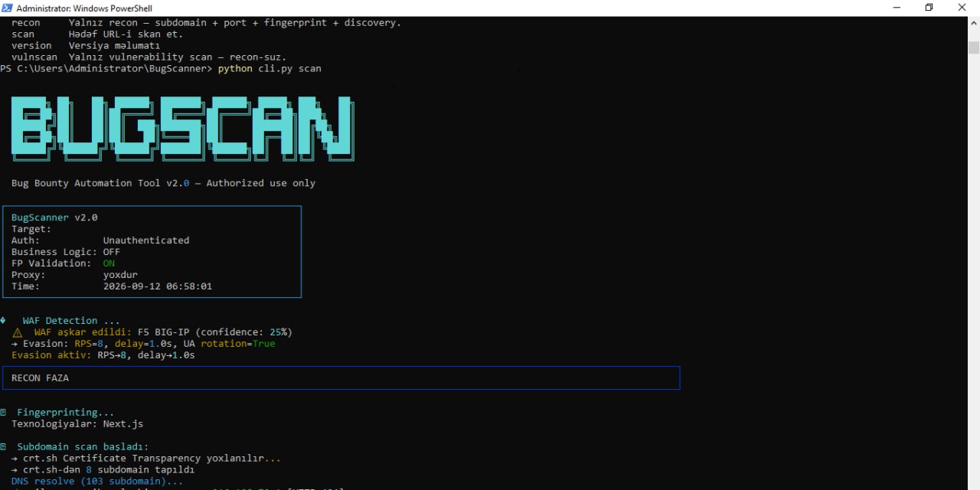Click the BugScanner v2.0 header in the info box
Screen dimensions: 980x490
tap(54, 217)
